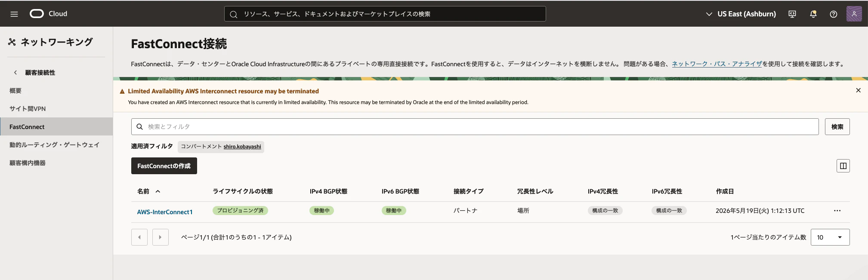
Task: Click the 検索 button
Action: tap(837, 126)
